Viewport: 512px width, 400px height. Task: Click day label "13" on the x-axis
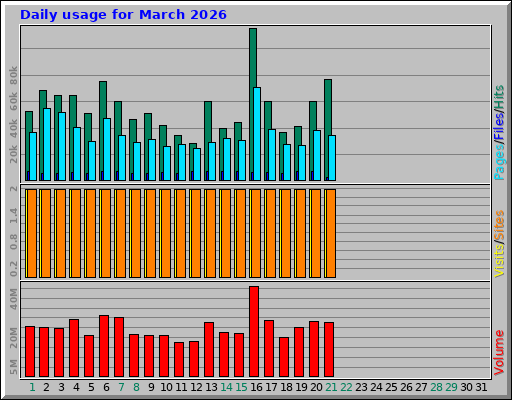click(211, 387)
